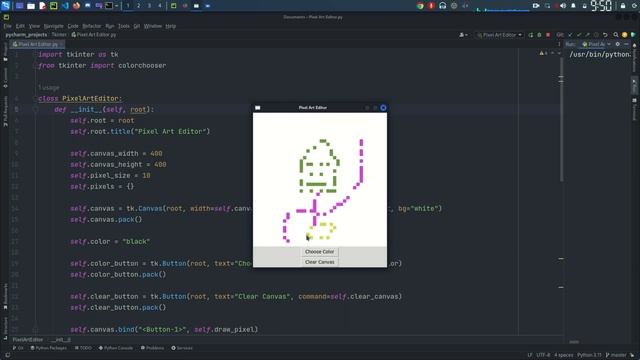The height and width of the screenshot is (360, 640).
Task: Click the application launcher icon in the taskbar
Action: coord(5,6)
